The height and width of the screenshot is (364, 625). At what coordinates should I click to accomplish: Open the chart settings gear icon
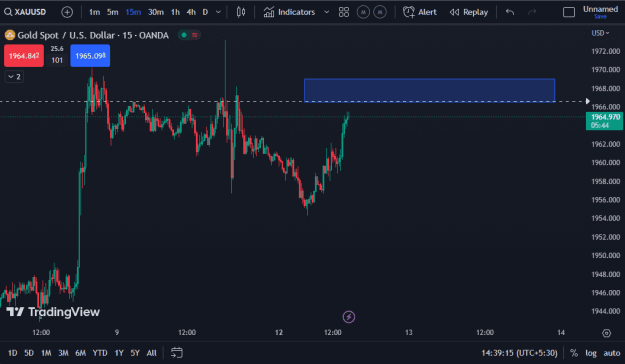(606, 333)
